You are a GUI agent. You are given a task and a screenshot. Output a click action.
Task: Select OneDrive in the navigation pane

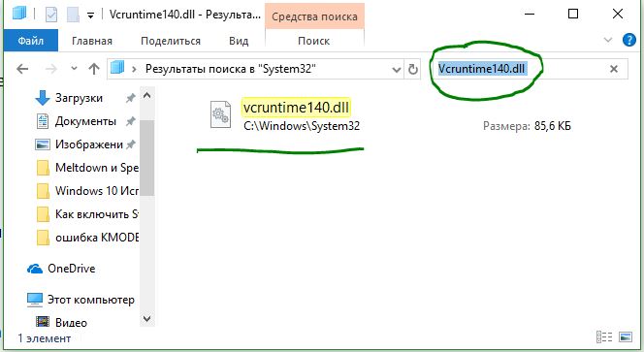pos(71,269)
